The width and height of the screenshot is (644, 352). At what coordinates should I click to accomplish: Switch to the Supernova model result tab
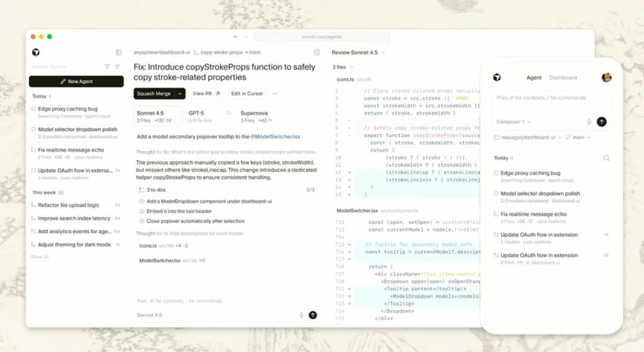click(x=261, y=116)
